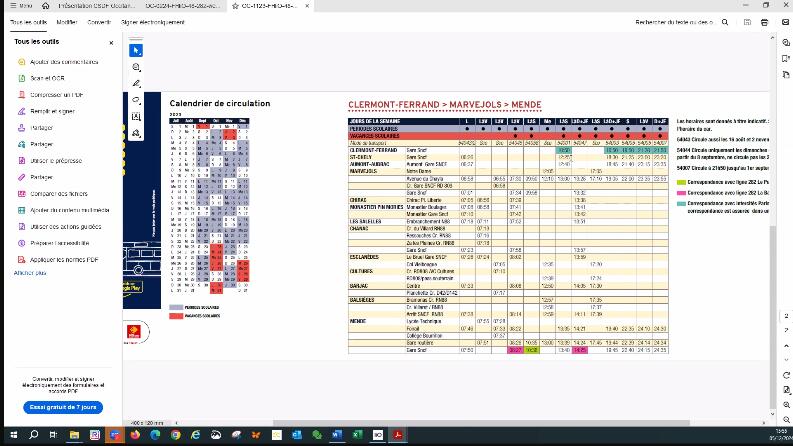Screen dimensions: 793x446
Task: Open the hamburger Menu
Action: click(21, 6)
